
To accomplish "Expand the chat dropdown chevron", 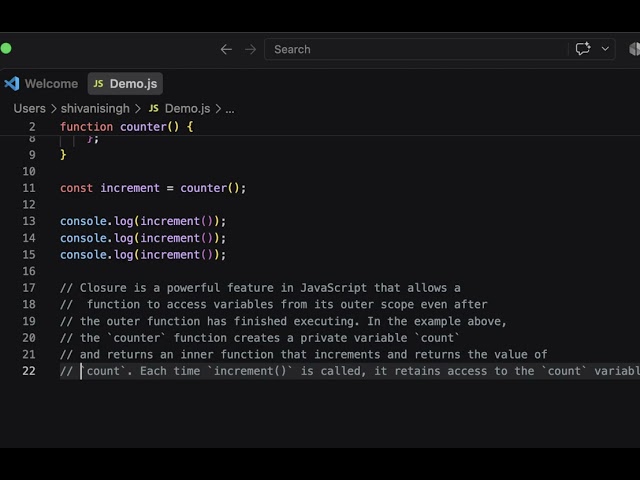I will tap(605, 49).
